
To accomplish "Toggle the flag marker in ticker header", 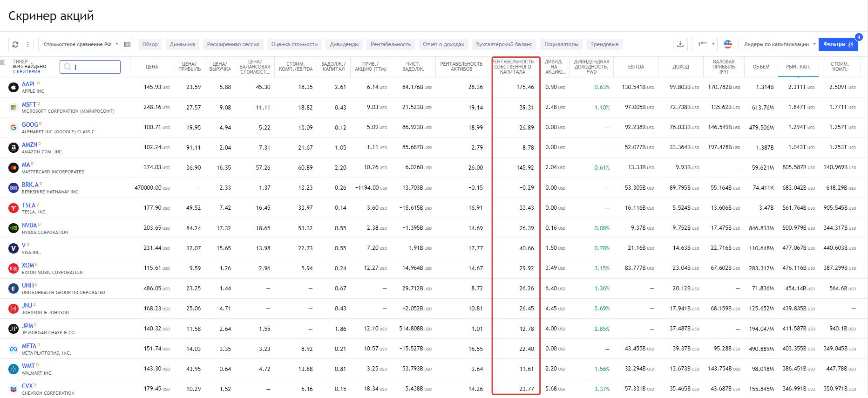I will pos(3,62).
